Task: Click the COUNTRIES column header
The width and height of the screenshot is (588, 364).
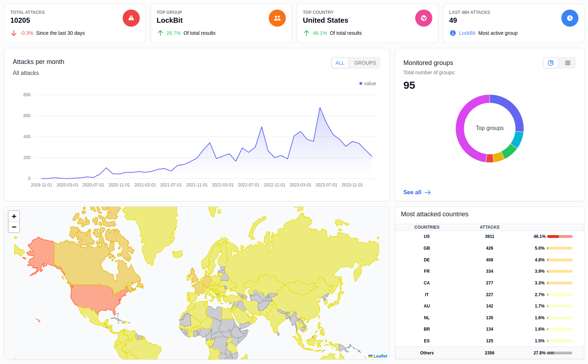Action: click(x=427, y=227)
